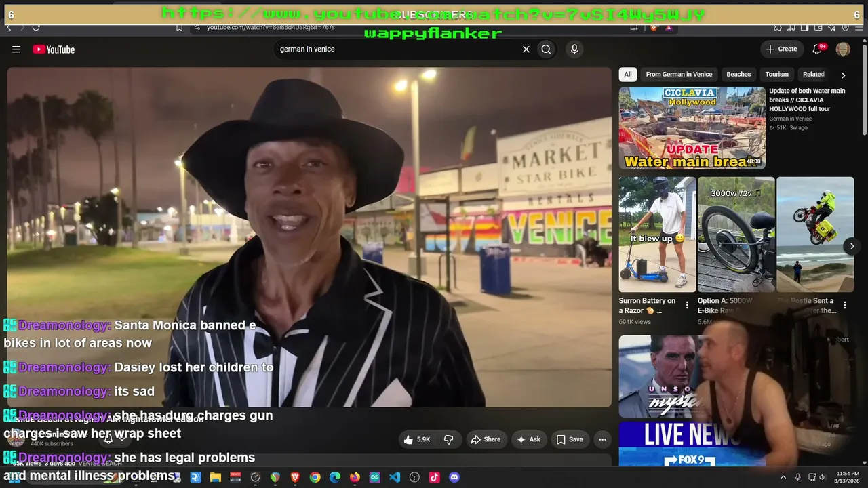Open the 'Surron Battery on a Razor' title
868x488 pixels.
(647, 306)
